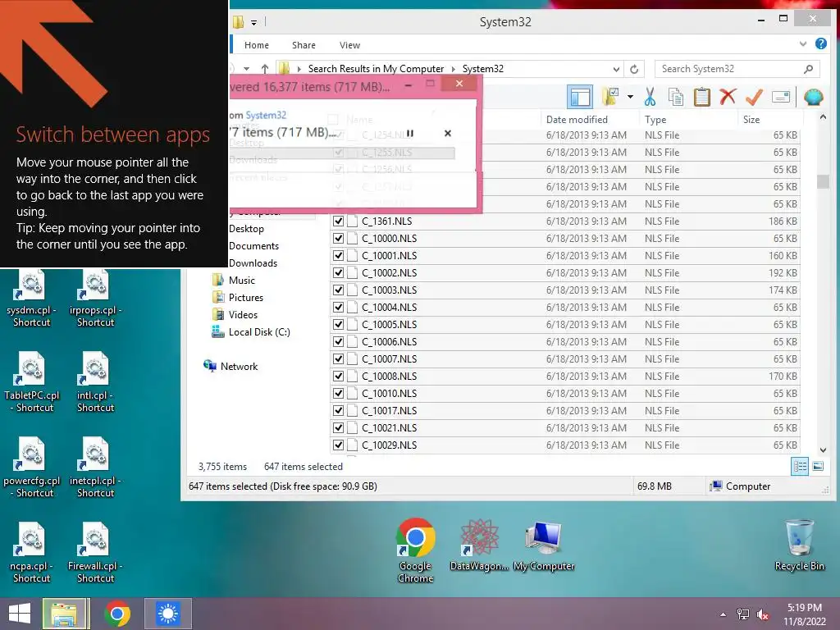The image size is (840, 630).
Task: Refresh the System32 folder view
Action: tap(634, 69)
